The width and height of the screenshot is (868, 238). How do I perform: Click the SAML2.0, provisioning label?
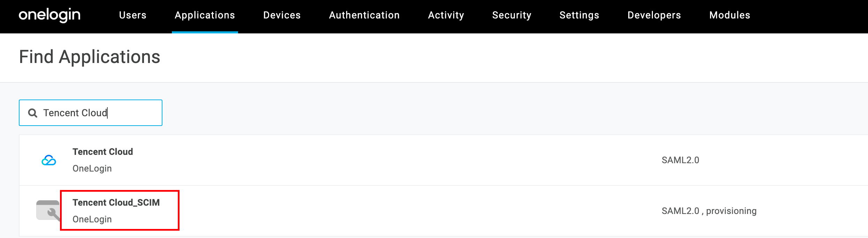(x=709, y=211)
